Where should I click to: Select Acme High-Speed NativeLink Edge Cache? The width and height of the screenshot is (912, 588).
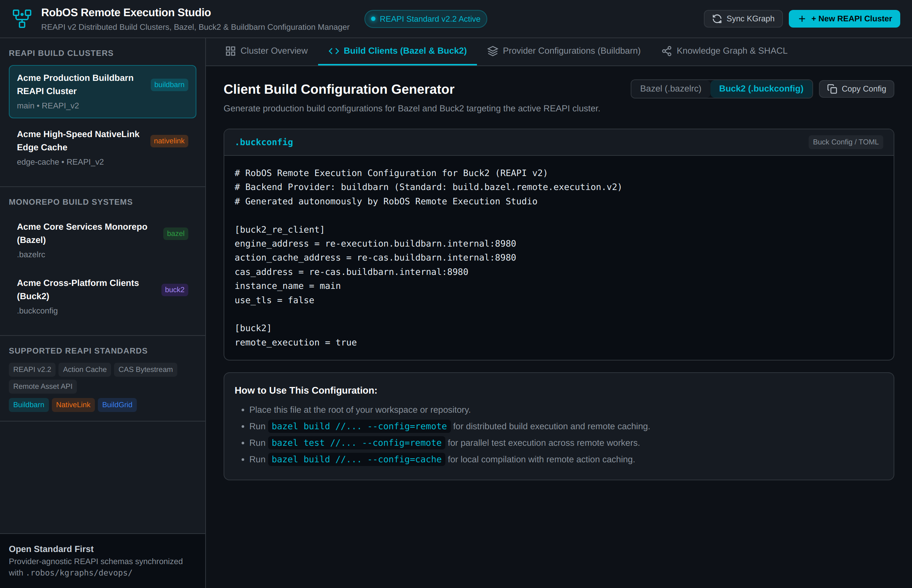coord(102,148)
